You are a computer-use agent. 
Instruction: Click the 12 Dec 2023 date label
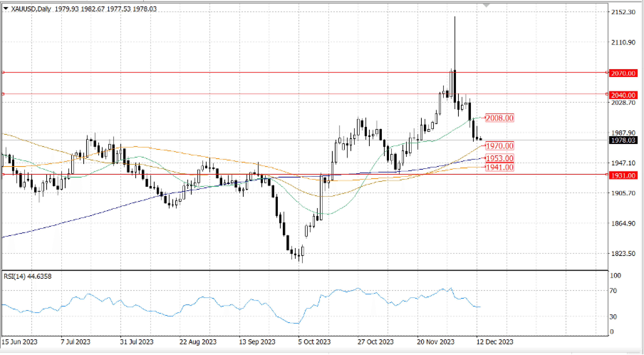(x=495, y=342)
